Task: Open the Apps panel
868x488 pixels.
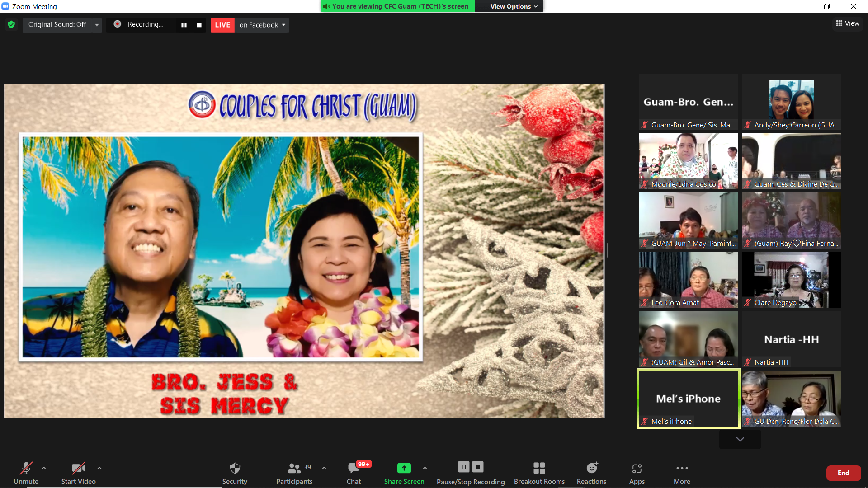Action: pos(637,473)
